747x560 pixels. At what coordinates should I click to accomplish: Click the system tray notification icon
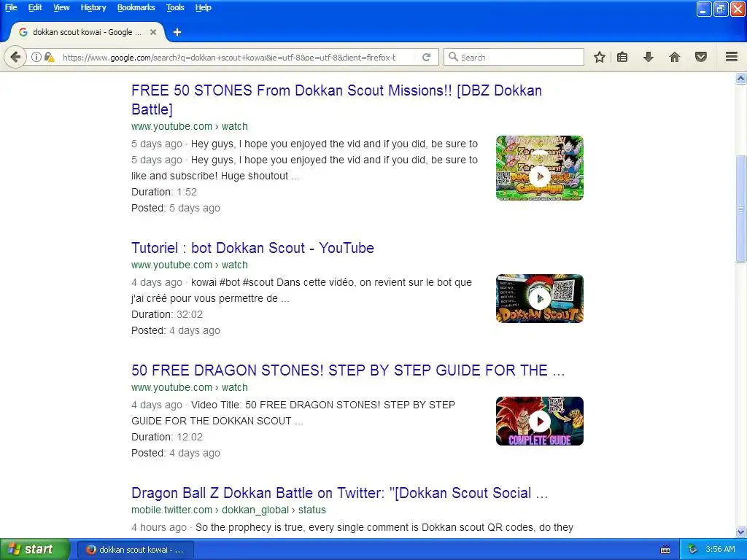coord(693,550)
